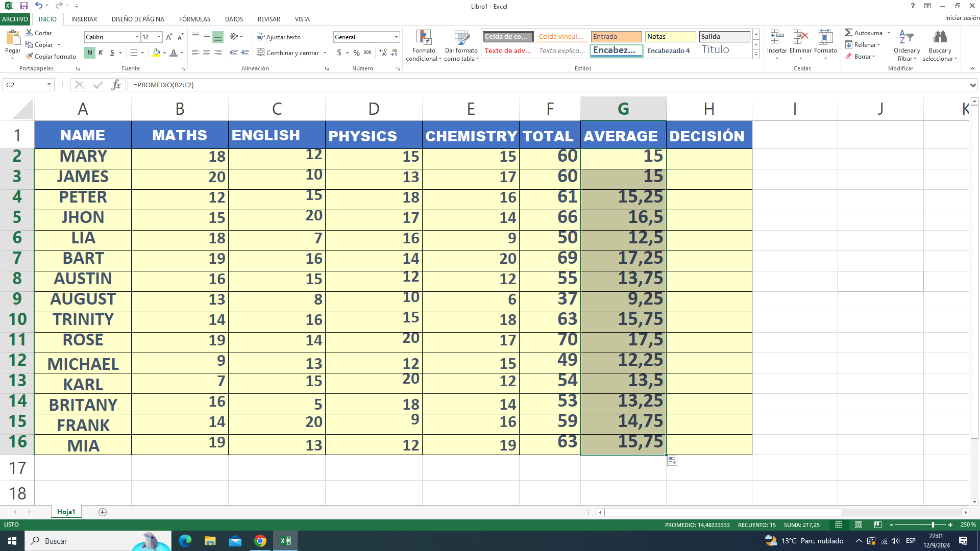Open the Name Box dropdown arrow
Screen dimensions: 980x551
pos(49,85)
